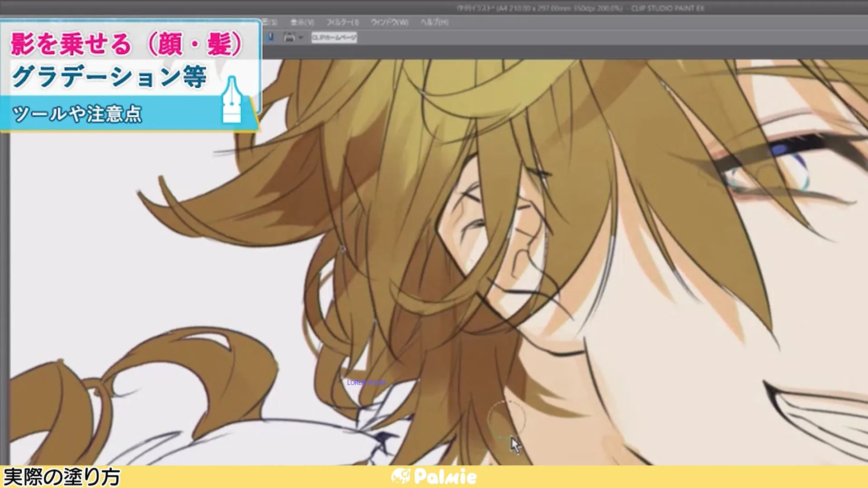This screenshot has width=868, height=488.
Task: Open the partially hidden 選択範囲(S) menu
Action: [270, 22]
